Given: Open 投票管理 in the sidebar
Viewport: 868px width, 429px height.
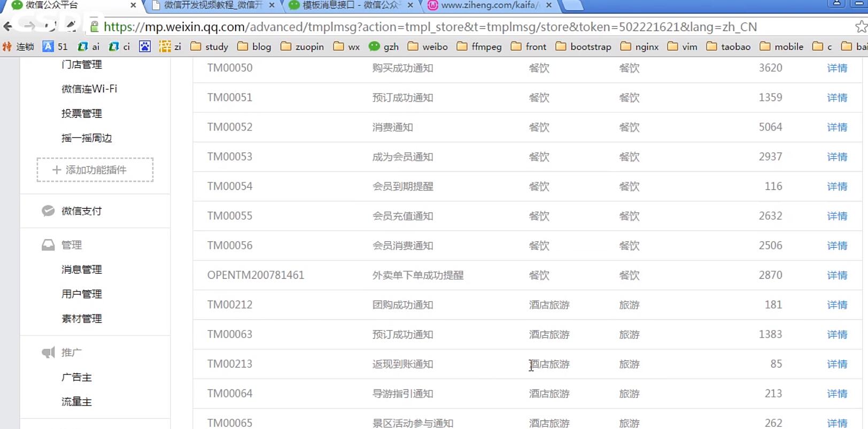Looking at the screenshot, I should click(82, 113).
